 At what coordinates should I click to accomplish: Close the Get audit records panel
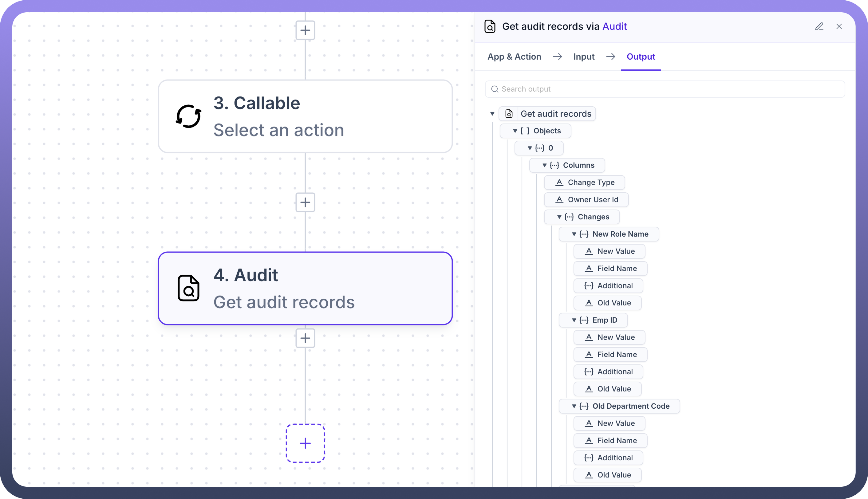839,26
